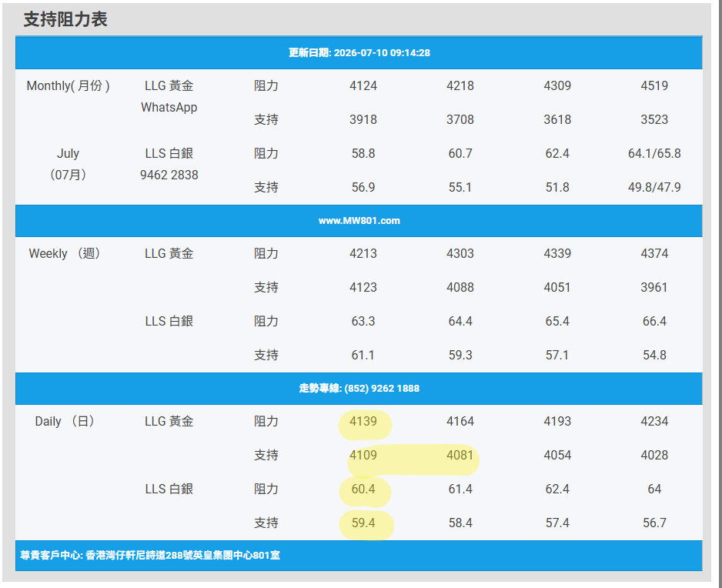722x588 pixels.
Task: Click the 支持阻力表 page title
Action: click(65, 19)
